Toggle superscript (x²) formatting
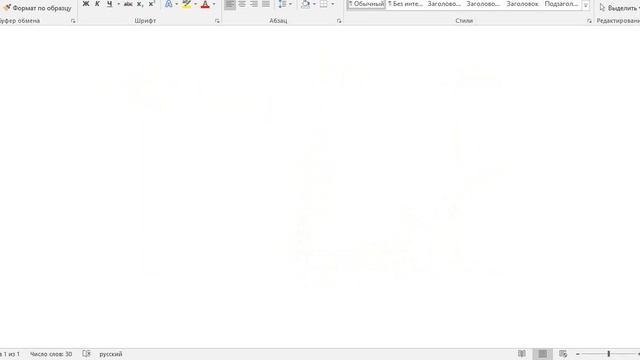Image resolution: width=640 pixels, height=360 pixels. tap(151, 4)
